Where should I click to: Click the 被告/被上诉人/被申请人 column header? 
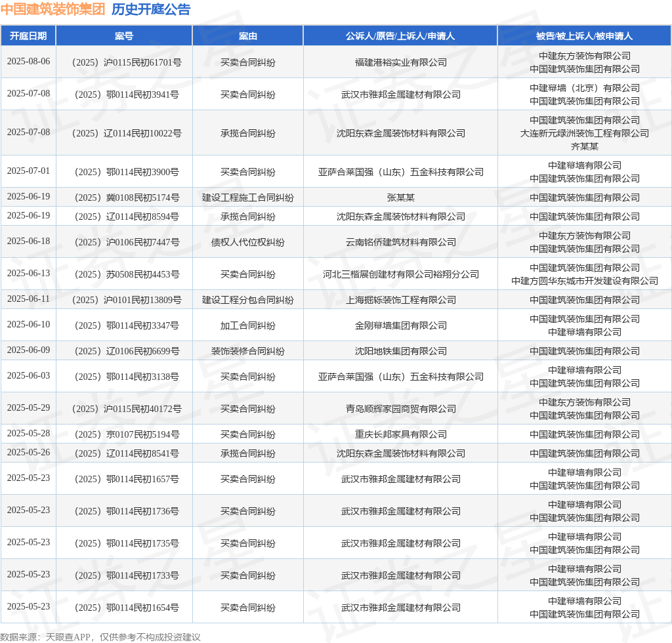584,36
